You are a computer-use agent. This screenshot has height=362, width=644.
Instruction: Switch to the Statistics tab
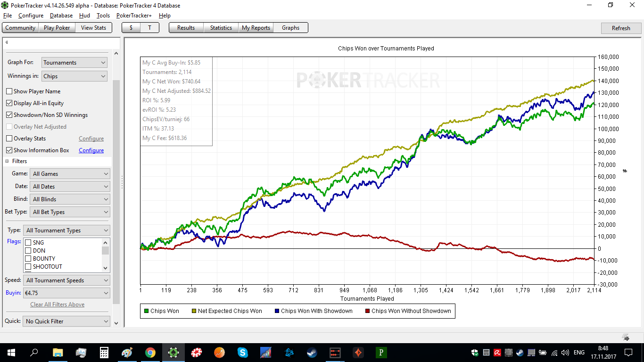pos(221,28)
